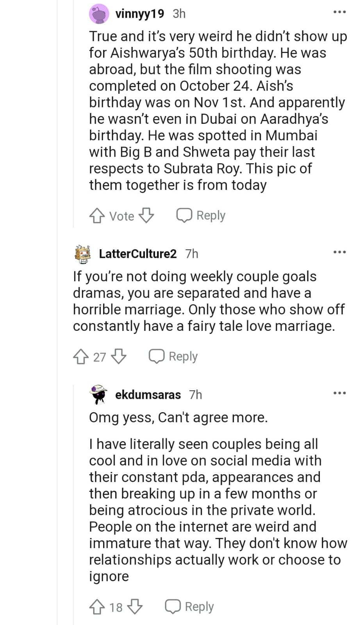This screenshot has height=625, width=364.
Task: Open LatterCulture2's avatar image
Action: click(83, 254)
